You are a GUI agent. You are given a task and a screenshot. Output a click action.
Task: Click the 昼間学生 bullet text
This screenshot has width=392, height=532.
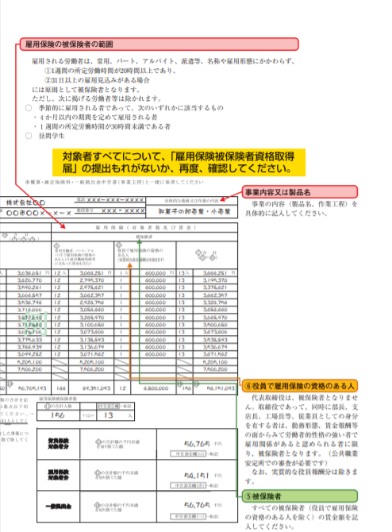point(52,136)
